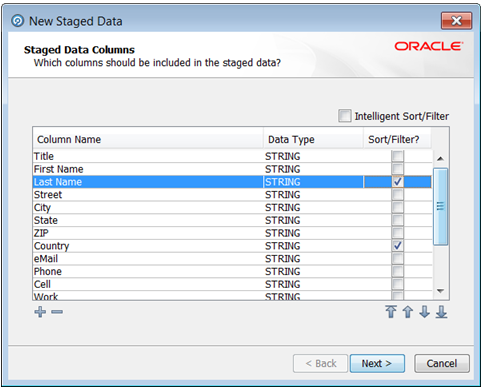Select the ZIP column row

[x=232, y=233]
